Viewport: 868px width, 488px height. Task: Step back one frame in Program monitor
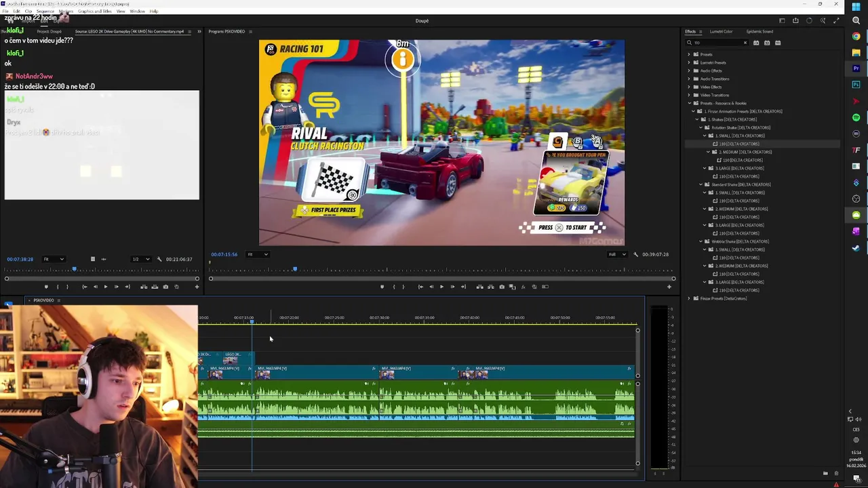point(431,287)
